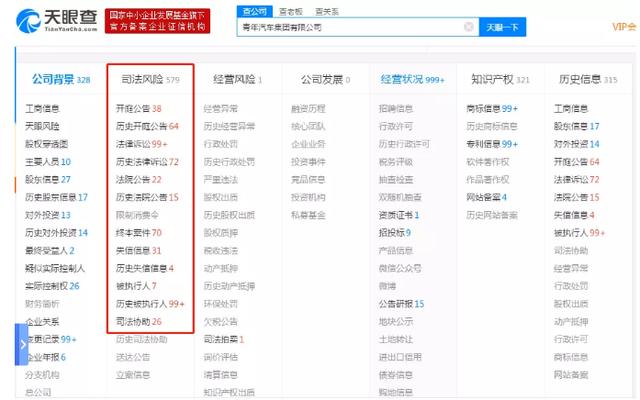Open 失信信息 4 under 历史信息
This screenshot has width=640, height=400.
coord(574,215)
